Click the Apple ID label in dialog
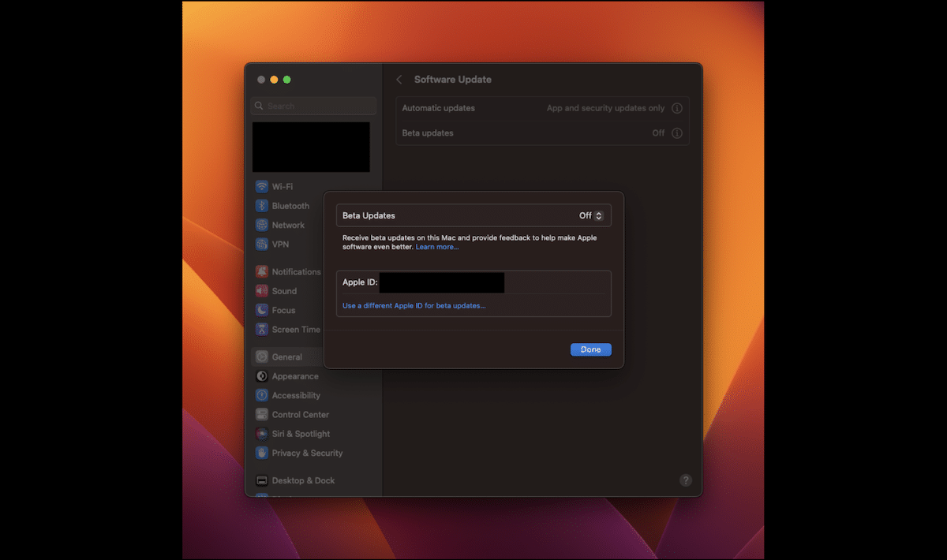Viewport: 947px width, 560px height. click(360, 282)
